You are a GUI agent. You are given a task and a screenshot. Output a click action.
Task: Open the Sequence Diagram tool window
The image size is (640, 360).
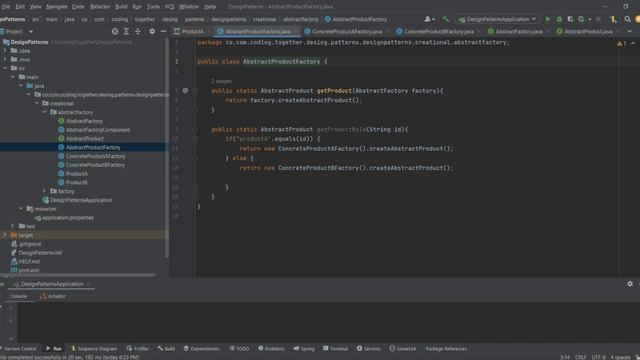(x=94, y=349)
